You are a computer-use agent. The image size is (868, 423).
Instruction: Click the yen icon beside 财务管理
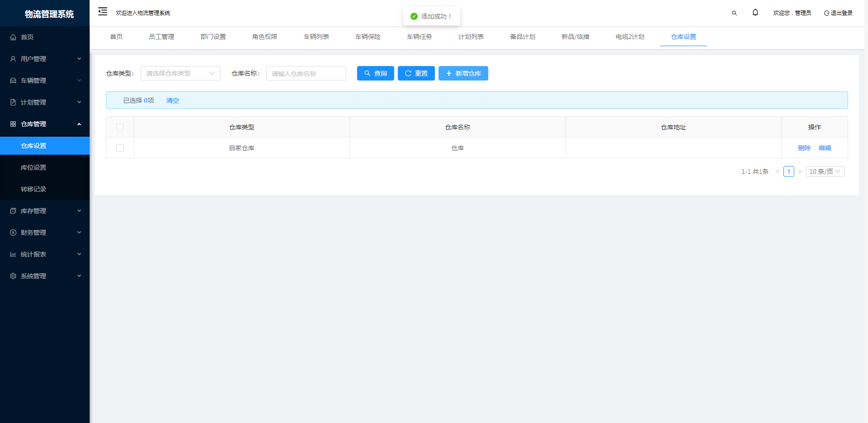(13, 233)
